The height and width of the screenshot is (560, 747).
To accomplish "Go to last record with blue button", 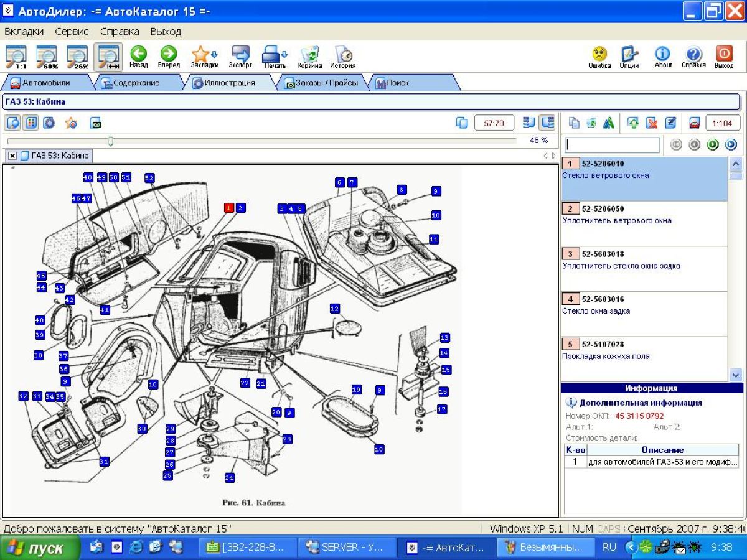I will [731, 144].
